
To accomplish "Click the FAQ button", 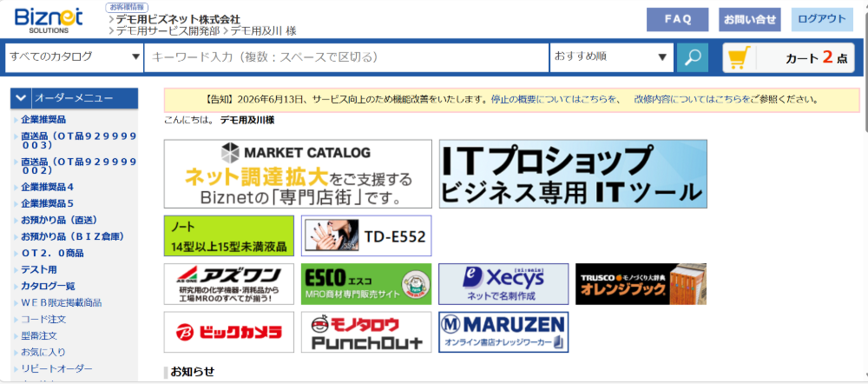I will pos(678,19).
